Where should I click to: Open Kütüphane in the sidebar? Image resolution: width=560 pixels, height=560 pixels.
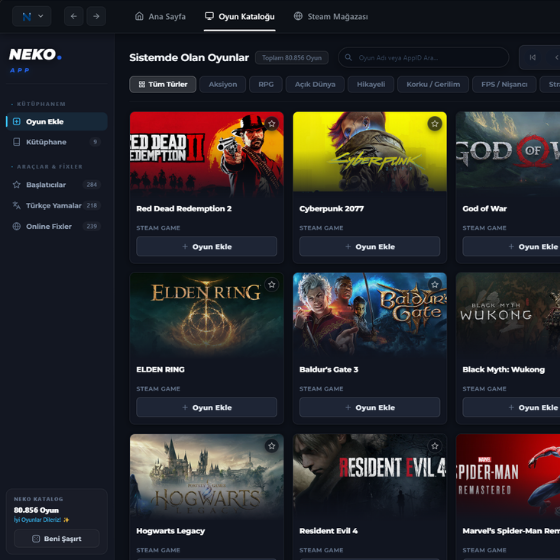point(57,142)
